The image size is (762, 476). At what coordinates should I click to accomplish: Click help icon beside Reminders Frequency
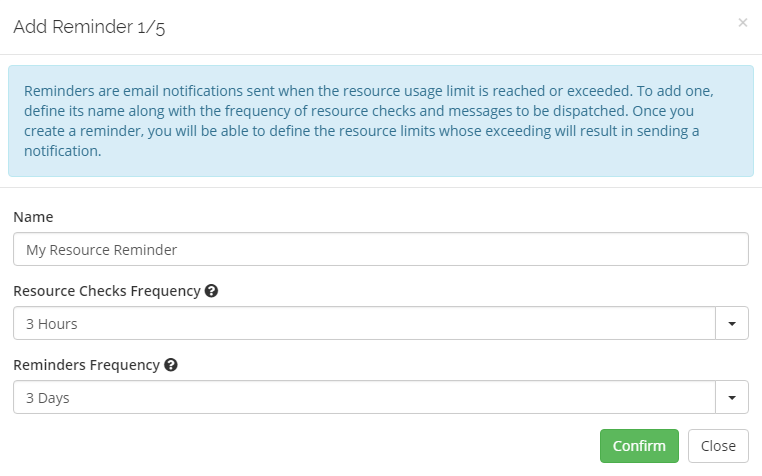point(171,365)
